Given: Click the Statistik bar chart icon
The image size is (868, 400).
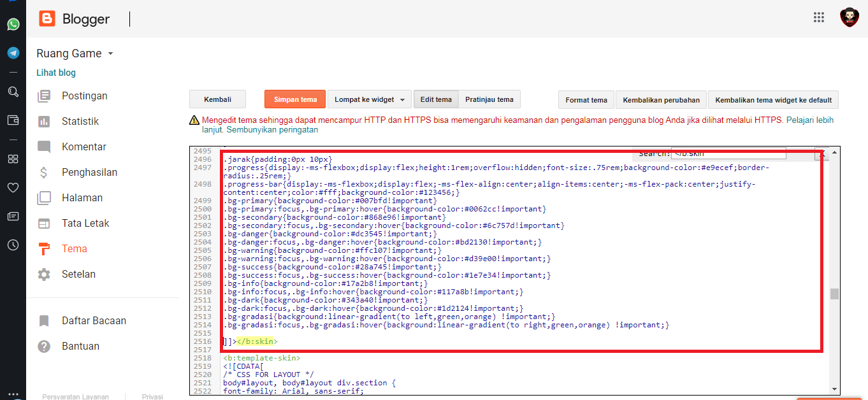Looking at the screenshot, I should point(44,122).
